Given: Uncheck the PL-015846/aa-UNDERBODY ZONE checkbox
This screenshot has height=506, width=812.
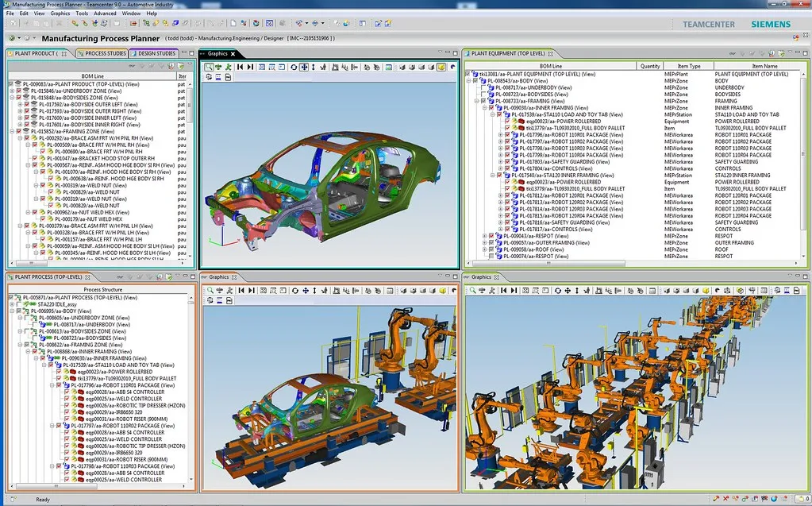Looking at the screenshot, I should click(x=18, y=91).
